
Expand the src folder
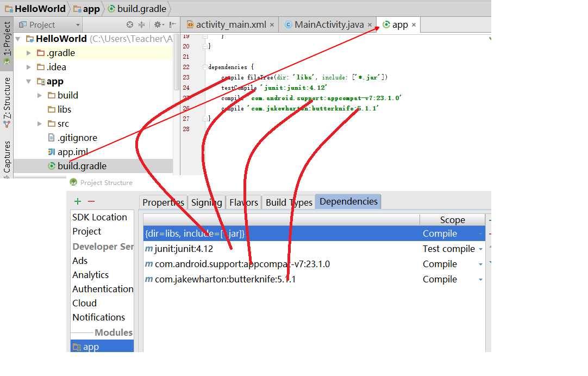tap(39, 124)
